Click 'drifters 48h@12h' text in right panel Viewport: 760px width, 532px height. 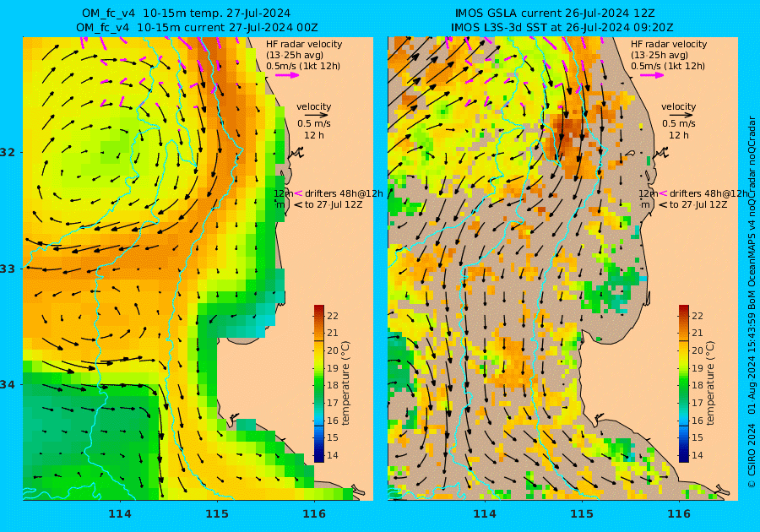coord(708,193)
